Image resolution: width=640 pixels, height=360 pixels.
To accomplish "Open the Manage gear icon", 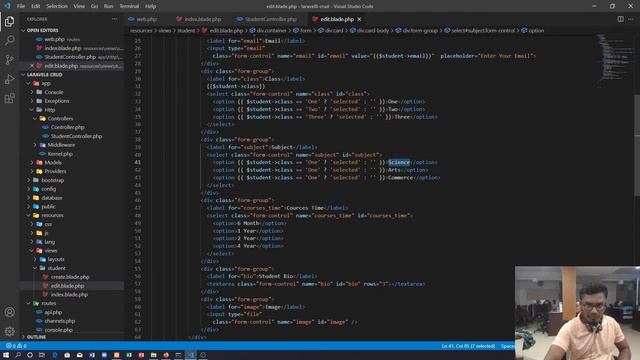I will (9, 331).
